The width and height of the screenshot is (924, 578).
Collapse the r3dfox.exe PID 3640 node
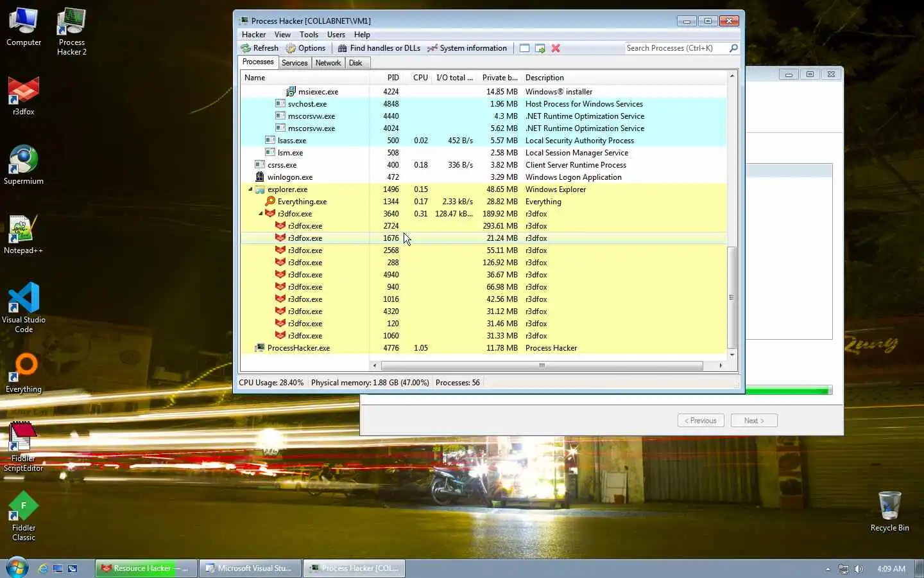coord(261,214)
